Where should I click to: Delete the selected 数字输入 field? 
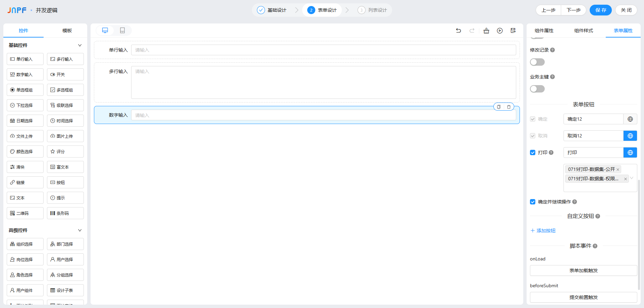tap(509, 107)
